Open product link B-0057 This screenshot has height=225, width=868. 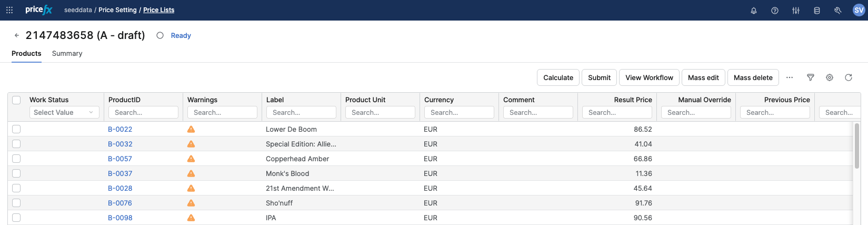(120, 159)
